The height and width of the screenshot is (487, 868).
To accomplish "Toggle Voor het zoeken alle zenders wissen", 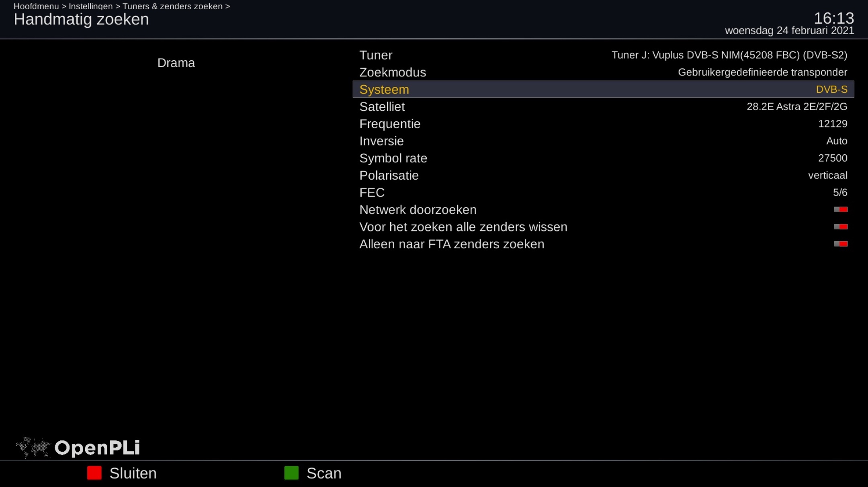I will pyautogui.click(x=841, y=227).
